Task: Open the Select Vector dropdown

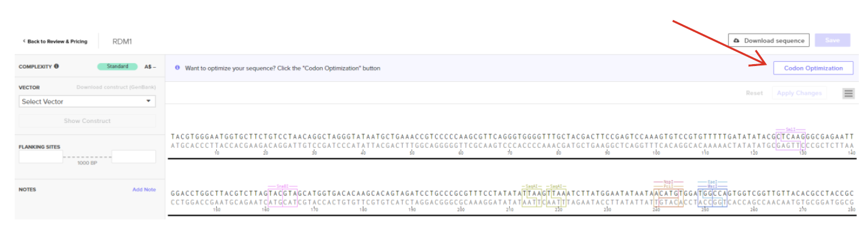Action: pos(87,101)
